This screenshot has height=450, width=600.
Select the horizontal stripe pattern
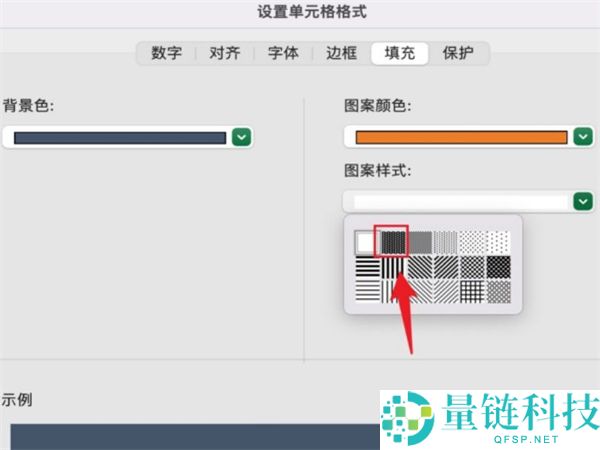[x=368, y=267]
